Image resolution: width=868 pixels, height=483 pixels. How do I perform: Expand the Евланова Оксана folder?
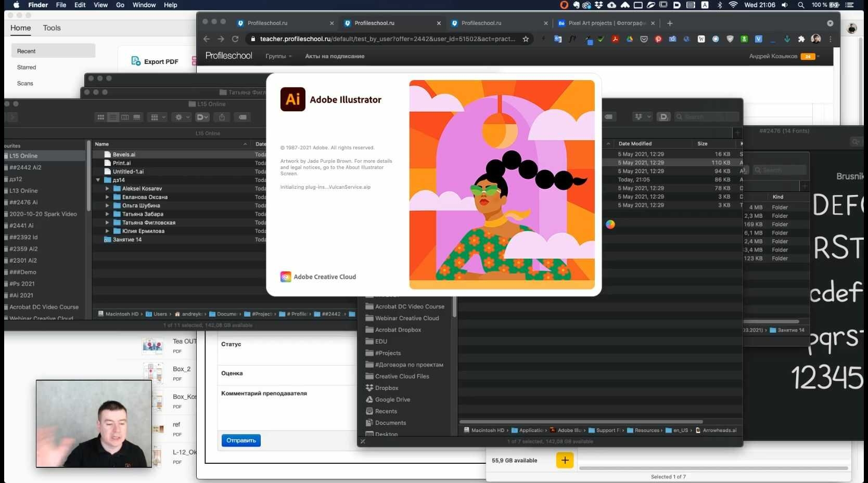(x=107, y=197)
